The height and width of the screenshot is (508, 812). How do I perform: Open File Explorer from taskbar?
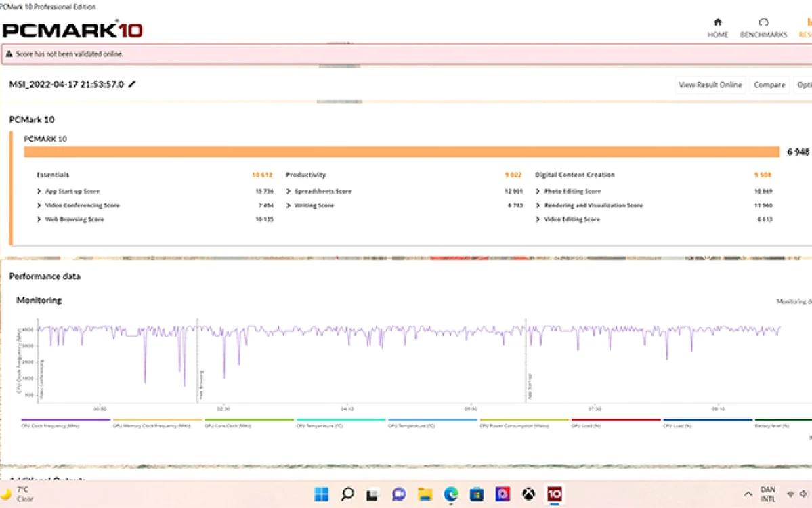425,494
